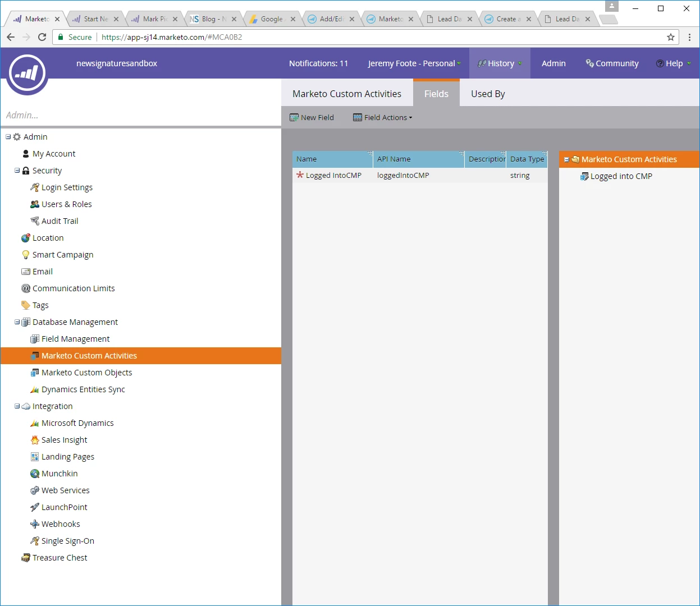
Task: Switch to the Blog browser tab
Action: [x=213, y=19]
